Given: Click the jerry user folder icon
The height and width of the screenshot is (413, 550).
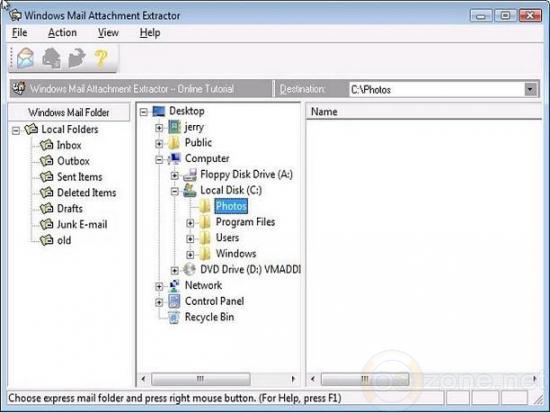Looking at the screenshot, I should click(174, 127).
